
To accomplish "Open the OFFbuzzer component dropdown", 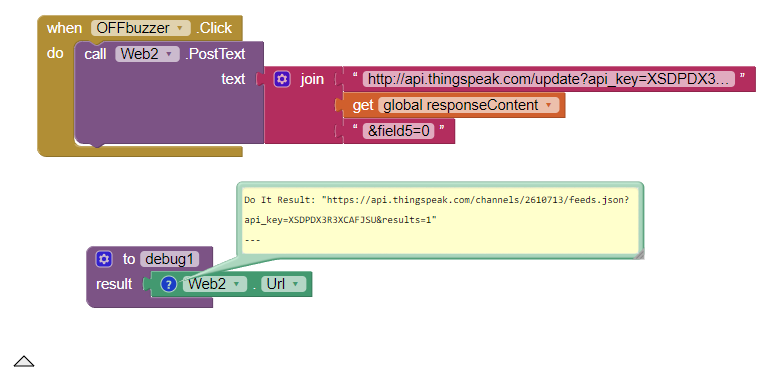I will click(x=140, y=28).
